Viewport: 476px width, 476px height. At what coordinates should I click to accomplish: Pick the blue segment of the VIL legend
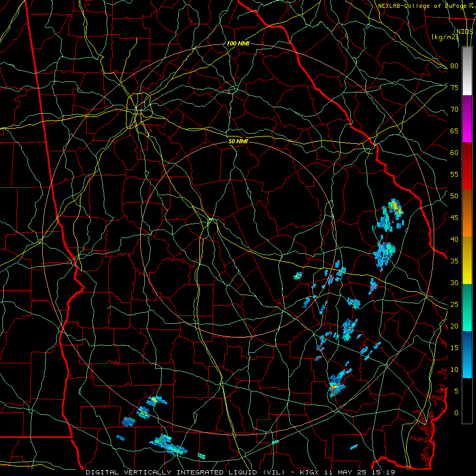pyautogui.click(x=467, y=354)
